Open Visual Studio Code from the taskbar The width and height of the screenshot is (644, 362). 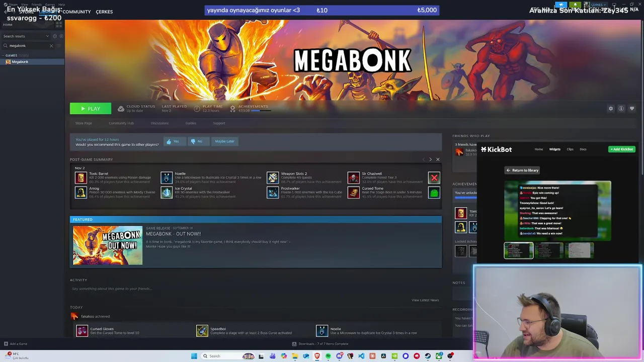[x=361, y=356]
